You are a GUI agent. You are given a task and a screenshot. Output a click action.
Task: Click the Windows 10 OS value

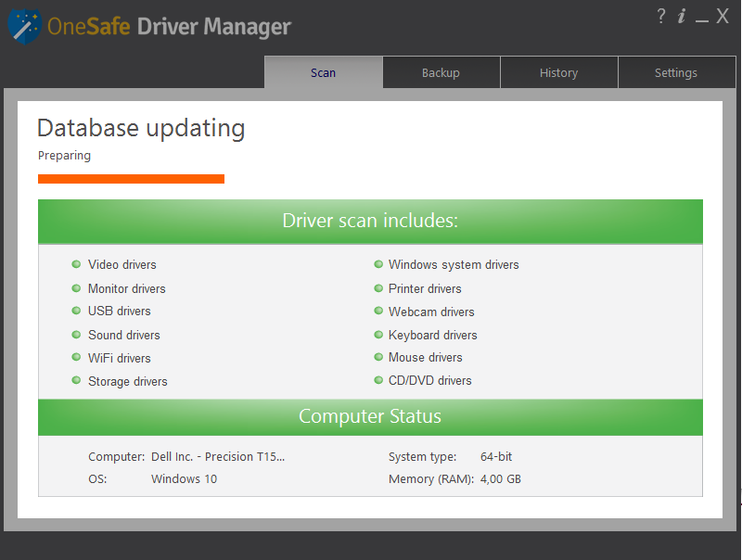pos(184,478)
